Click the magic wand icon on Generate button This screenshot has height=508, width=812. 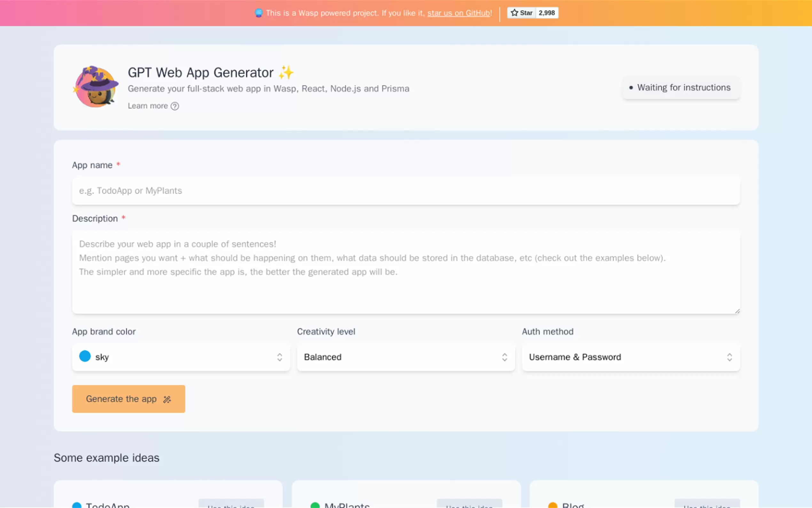pyautogui.click(x=167, y=399)
